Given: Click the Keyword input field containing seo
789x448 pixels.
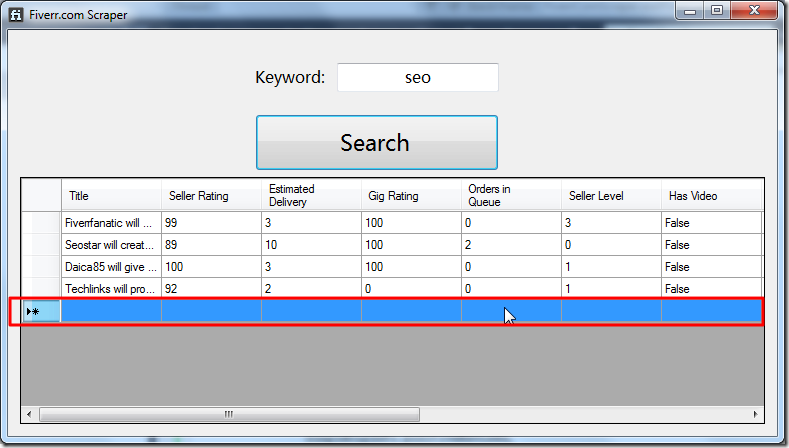Looking at the screenshot, I should click(418, 78).
